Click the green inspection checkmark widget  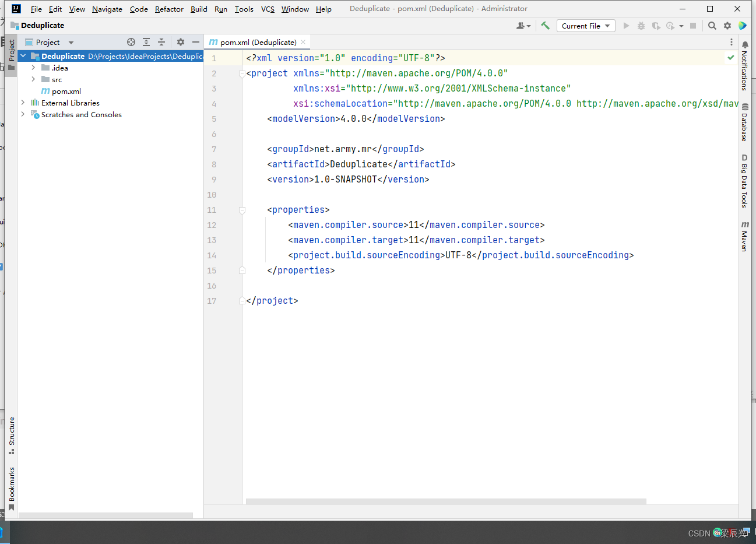pyautogui.click(x=730, y=57)
